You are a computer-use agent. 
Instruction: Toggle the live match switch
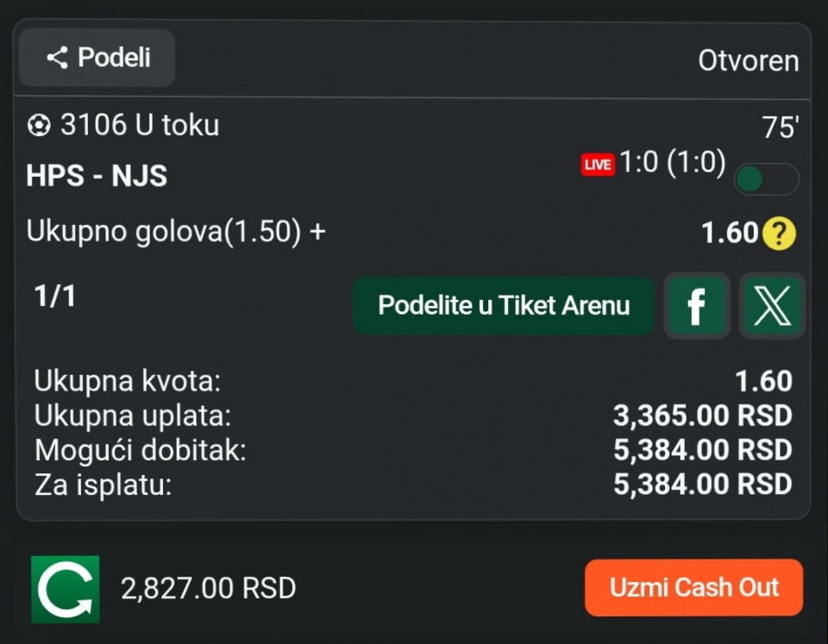(765, 179)
